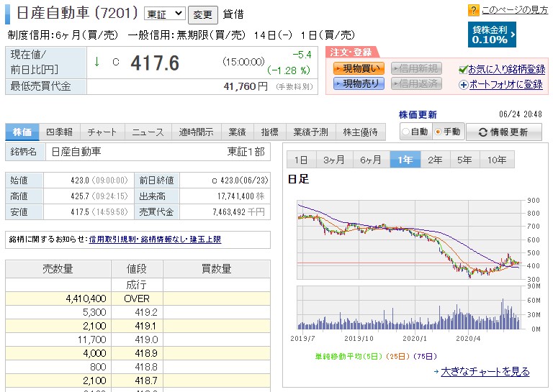This screenshot has height=392, width=553.
Task: Click the 出来高 value 17,741,400 株
Action: (x=240, y=196)
